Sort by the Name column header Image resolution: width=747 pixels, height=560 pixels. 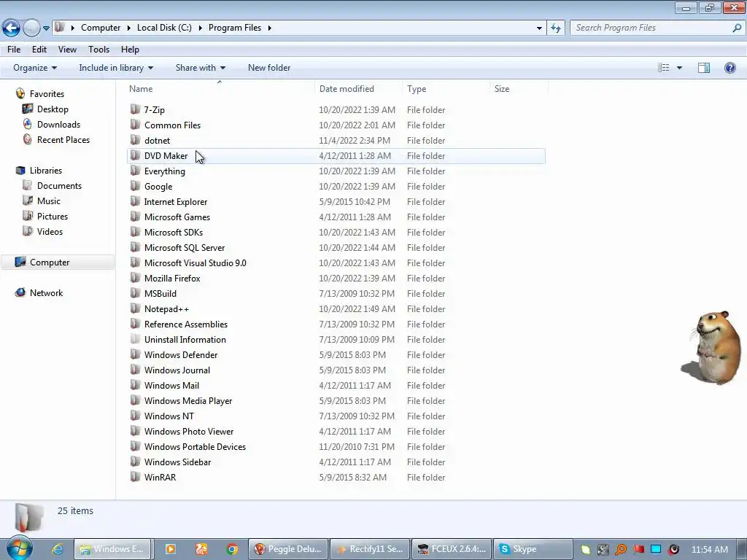220,88
